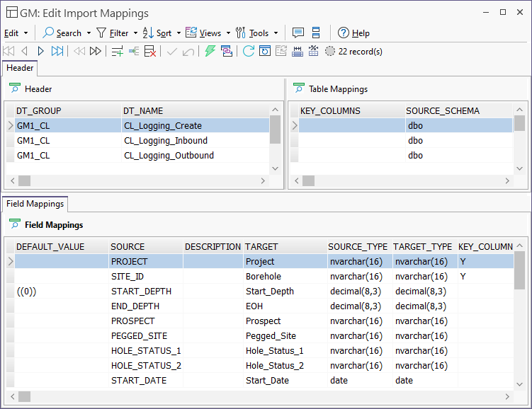Open the Views menu
This screenshot has height=409, width=532.
click(x=203, y=33)
